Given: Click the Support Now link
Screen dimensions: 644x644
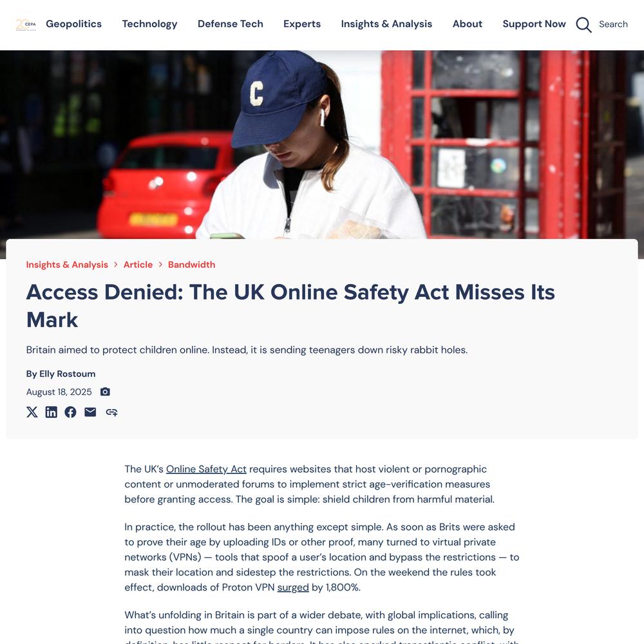Looking at the screenshot, I should (x=534, y=24).
